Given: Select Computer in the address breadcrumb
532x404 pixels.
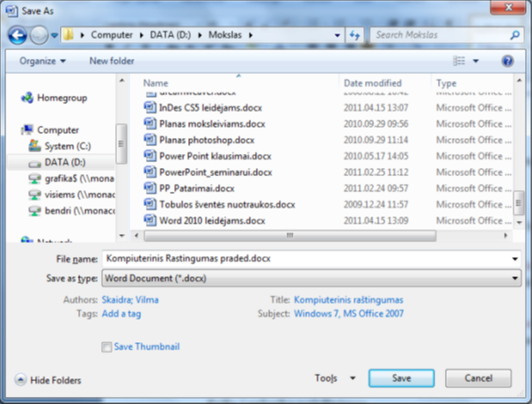Looking at the screenshot, I should click(x=112, y=34).
